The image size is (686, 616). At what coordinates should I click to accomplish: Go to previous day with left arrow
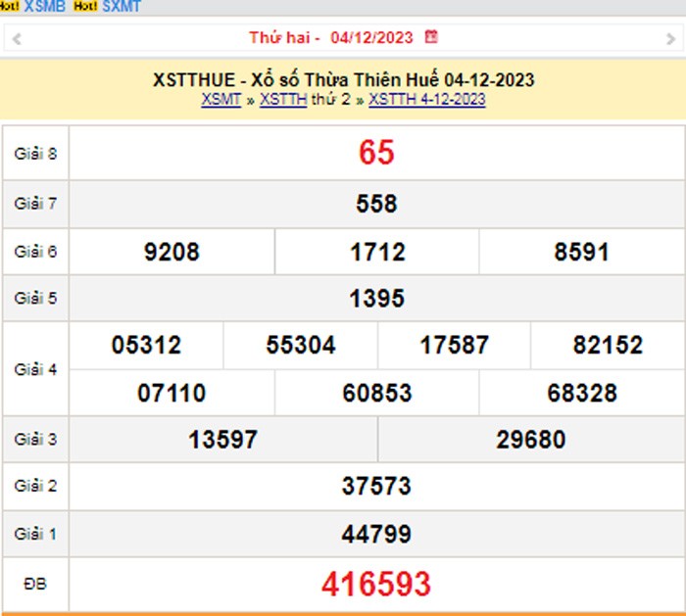[x=17, y=39]
